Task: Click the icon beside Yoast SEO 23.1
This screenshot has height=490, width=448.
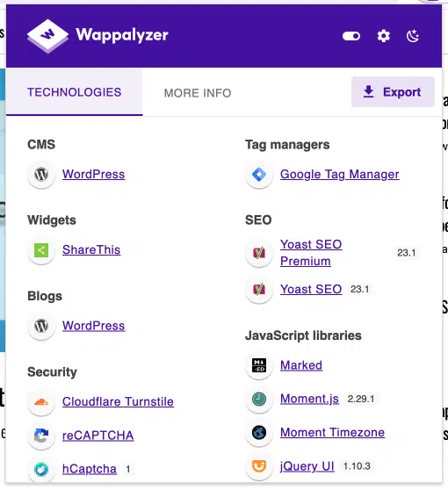Action: point(259,289)
